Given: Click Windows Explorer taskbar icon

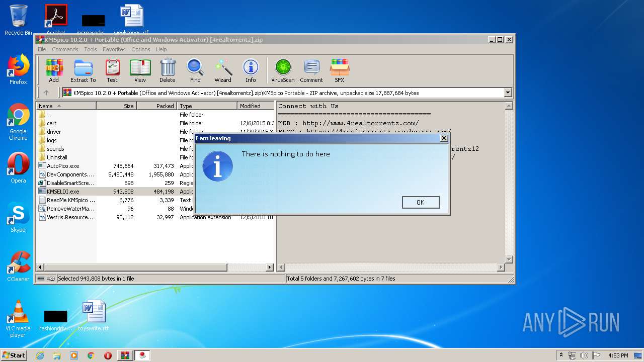Looking at the screenshot, I should tap(57, 355).
